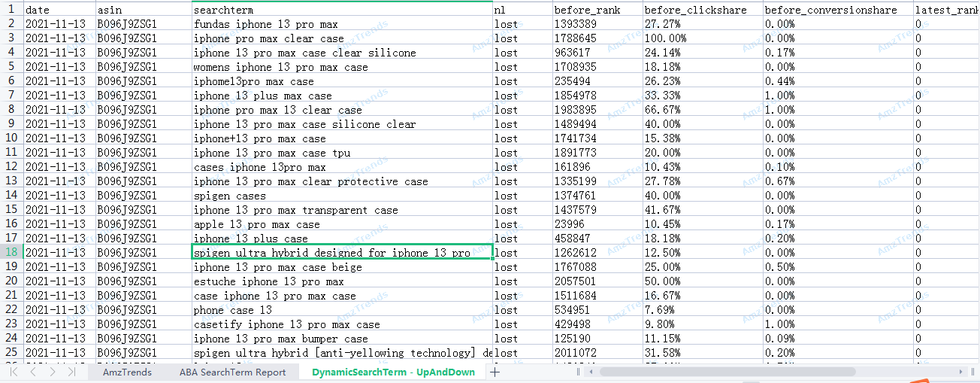Select the 'asin' header cell
Image resolution: width=980 pixels, height=383 pixels.
coord(144,10)
